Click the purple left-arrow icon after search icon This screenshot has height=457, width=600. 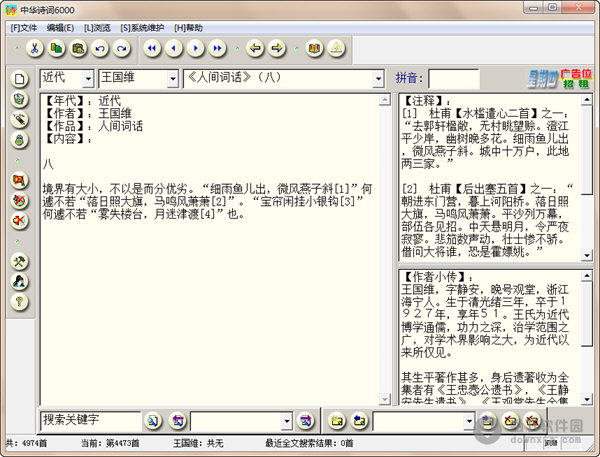click(x=177, y=421)
